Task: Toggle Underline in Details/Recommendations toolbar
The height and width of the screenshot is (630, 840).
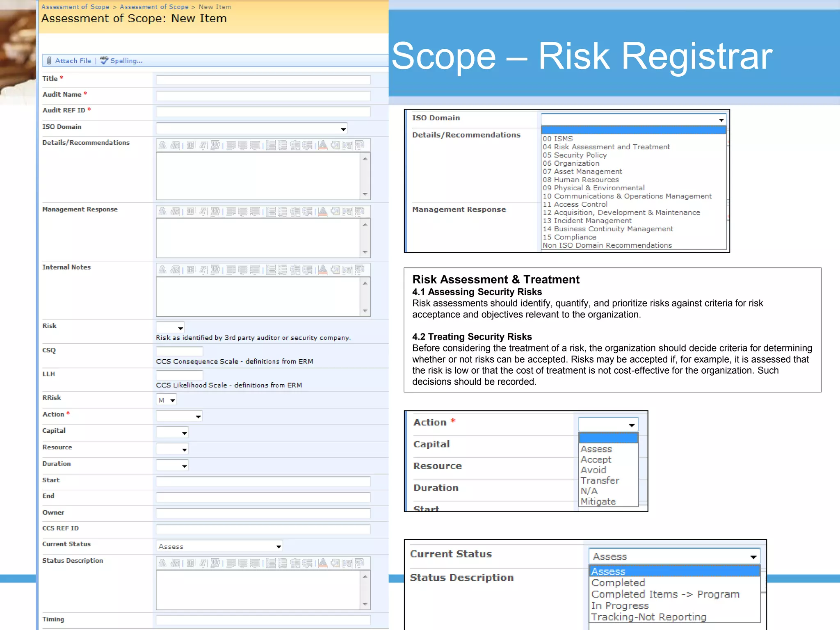Action: [215, 145]
